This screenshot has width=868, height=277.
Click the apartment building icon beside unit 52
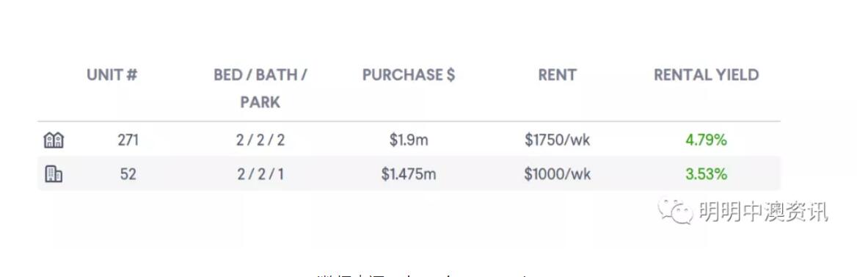point(53,174)
